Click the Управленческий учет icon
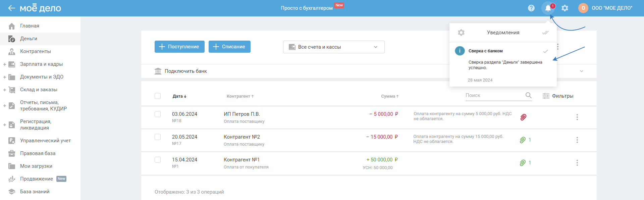 pyautogui.click(x=12, y=141)
